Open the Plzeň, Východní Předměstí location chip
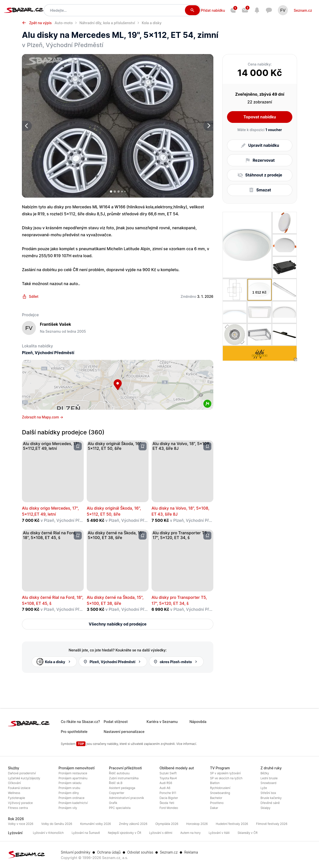 coord(112,661)
